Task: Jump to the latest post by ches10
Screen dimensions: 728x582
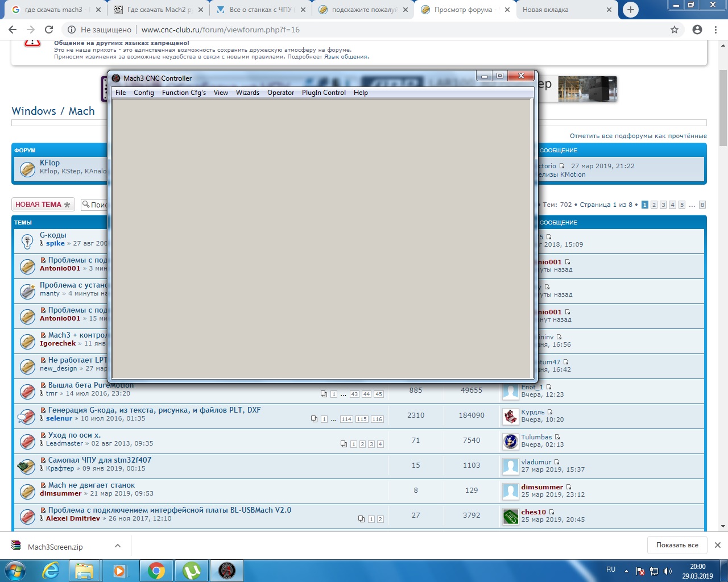Action: click(552, 512)
